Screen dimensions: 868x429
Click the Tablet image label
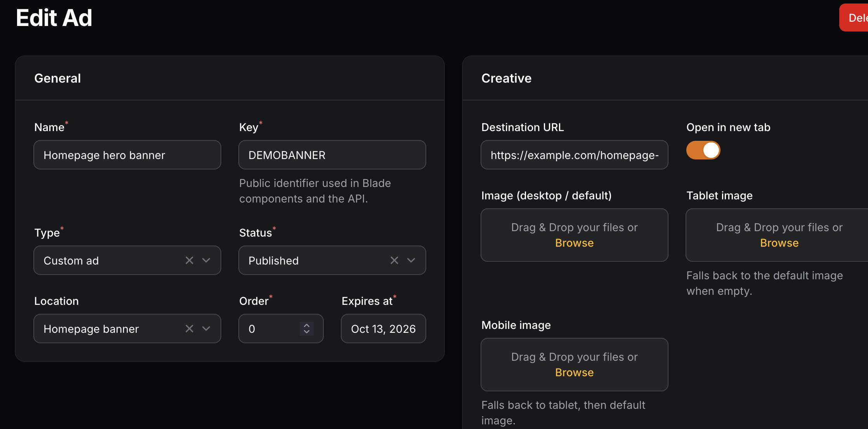coord(719,195)
